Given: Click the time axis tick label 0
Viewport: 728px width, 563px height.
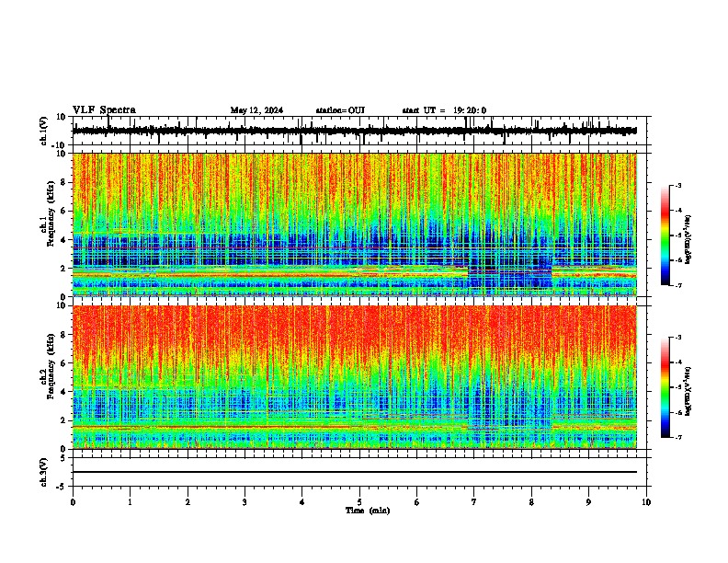Looking at the screenshot, I should click(73, 502).
